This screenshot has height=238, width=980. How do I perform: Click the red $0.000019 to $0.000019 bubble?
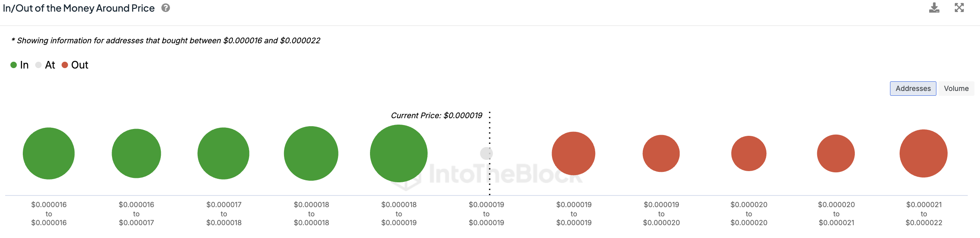(573, 153)
